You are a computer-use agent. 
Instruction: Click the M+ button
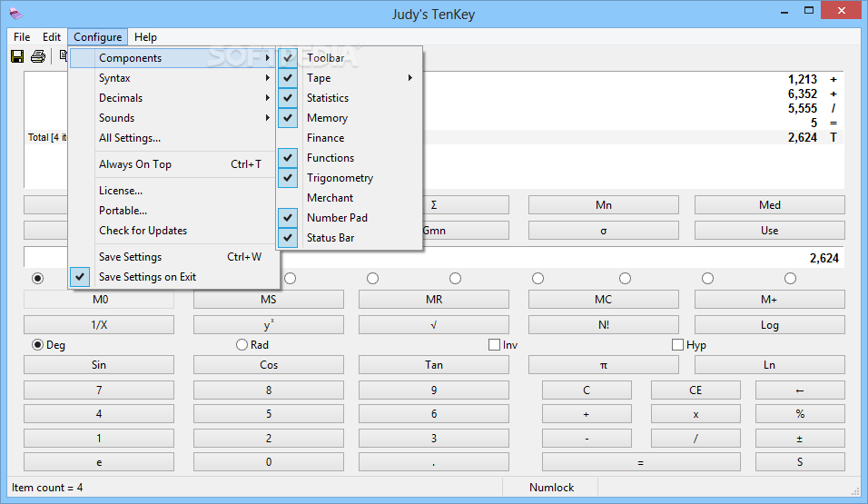tap(769, 299)
